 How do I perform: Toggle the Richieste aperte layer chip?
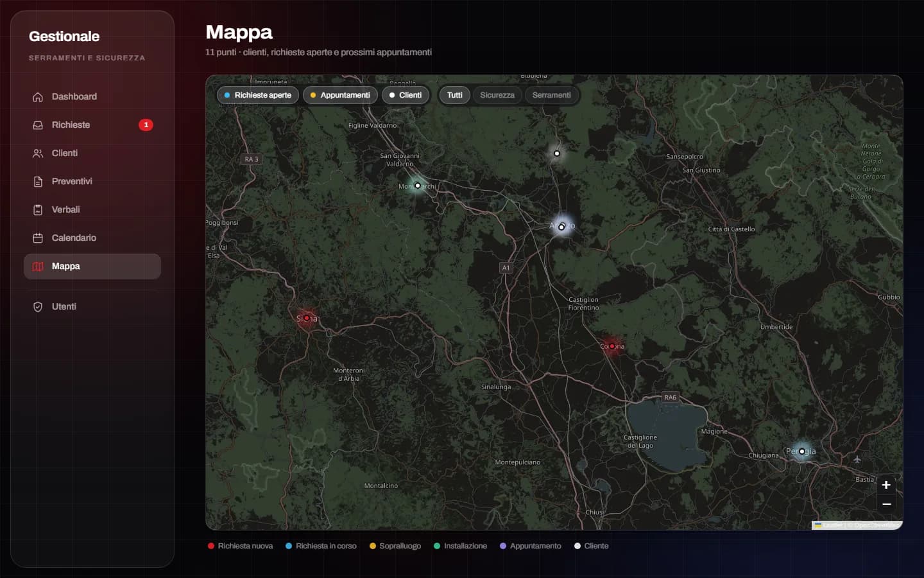pos(257,95)
